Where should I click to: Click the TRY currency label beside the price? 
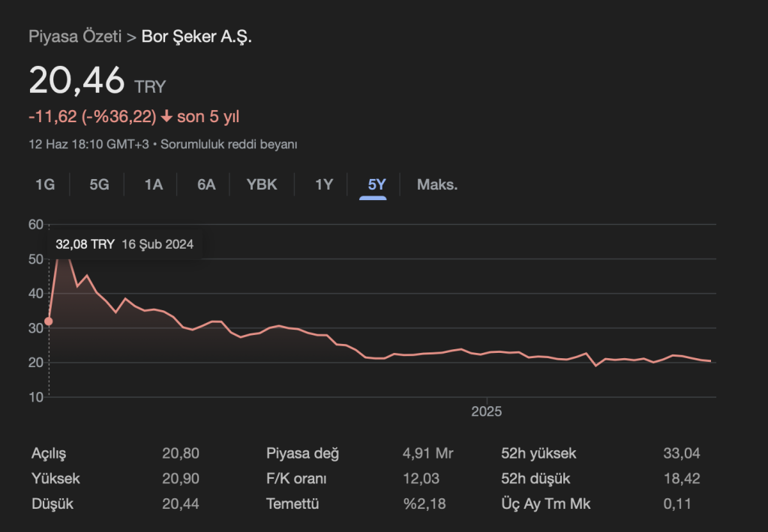pyautogui.click(x=150, y=87)
